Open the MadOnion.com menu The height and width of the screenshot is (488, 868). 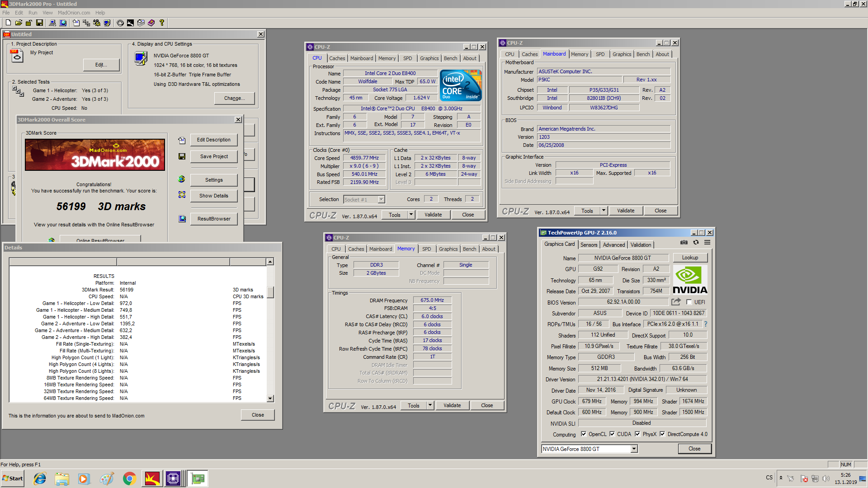pos(74,13)
